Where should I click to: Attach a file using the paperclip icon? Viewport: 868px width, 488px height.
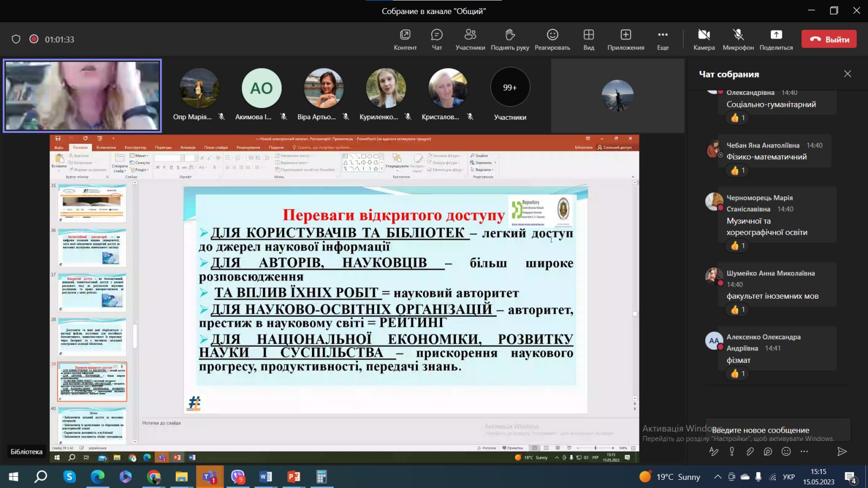[x=750, y=451]
